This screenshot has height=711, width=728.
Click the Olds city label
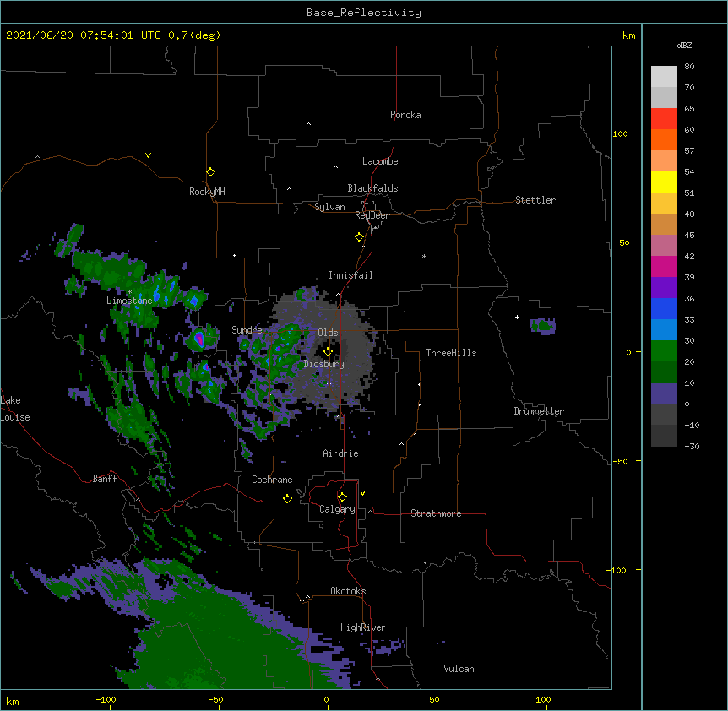328,333
